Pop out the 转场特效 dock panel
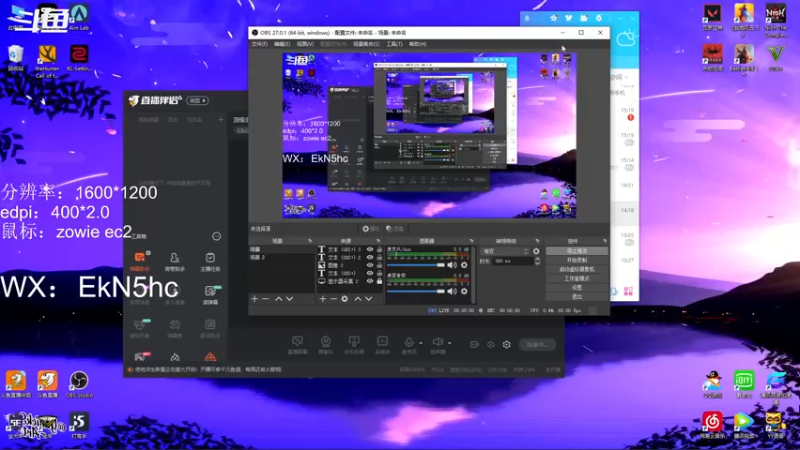This screenshot has height=450, width=800. [x=537, y=241]
